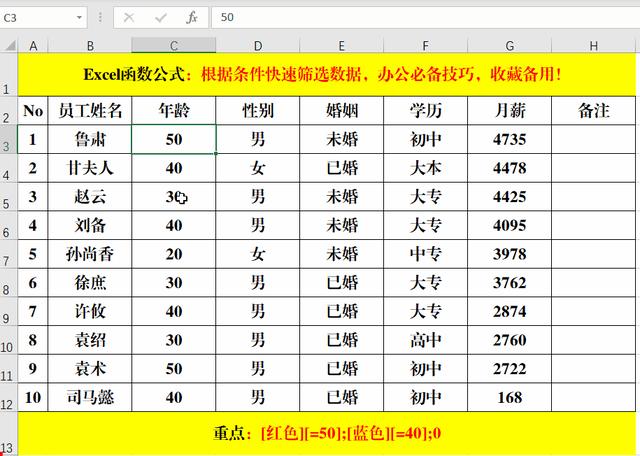Click the Select All corner triangle
The image size is (640, 456).
tap(9, 45)
